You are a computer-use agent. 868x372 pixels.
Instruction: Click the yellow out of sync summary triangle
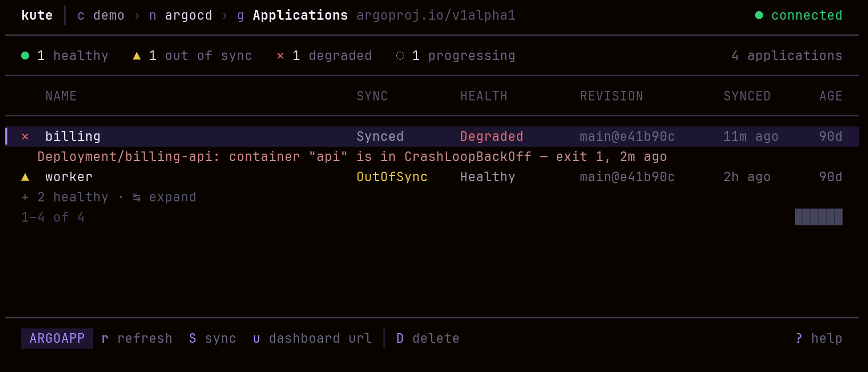coord(137,56)
